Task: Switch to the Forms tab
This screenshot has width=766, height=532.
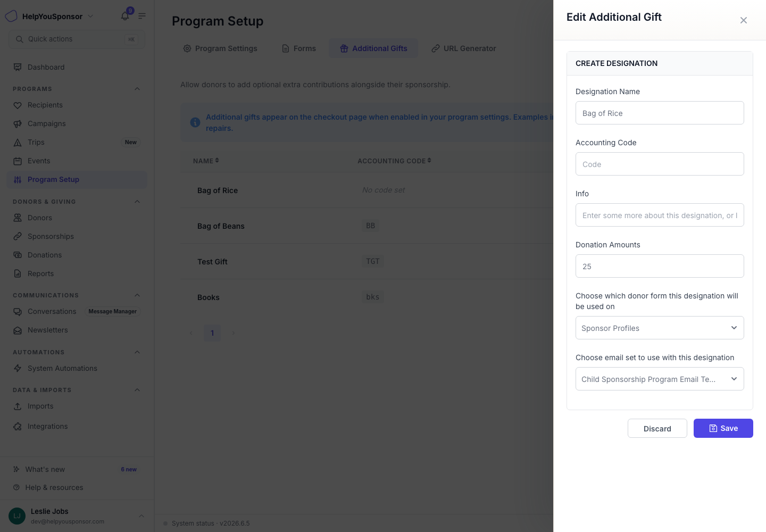Action: coord(298,48)
